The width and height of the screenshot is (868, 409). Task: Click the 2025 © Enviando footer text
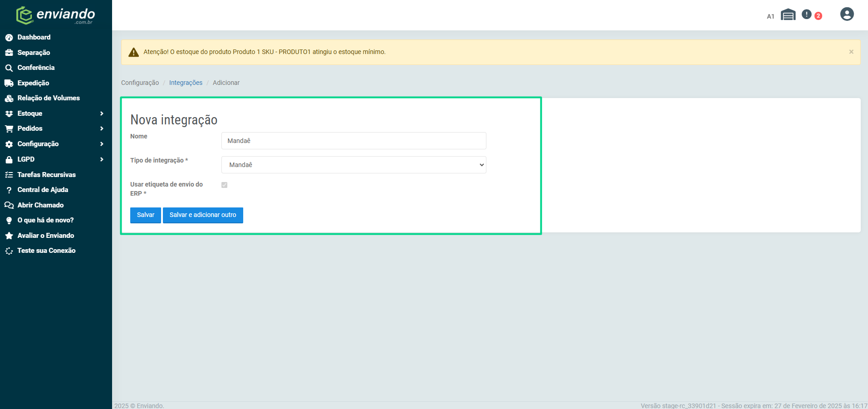139,405
